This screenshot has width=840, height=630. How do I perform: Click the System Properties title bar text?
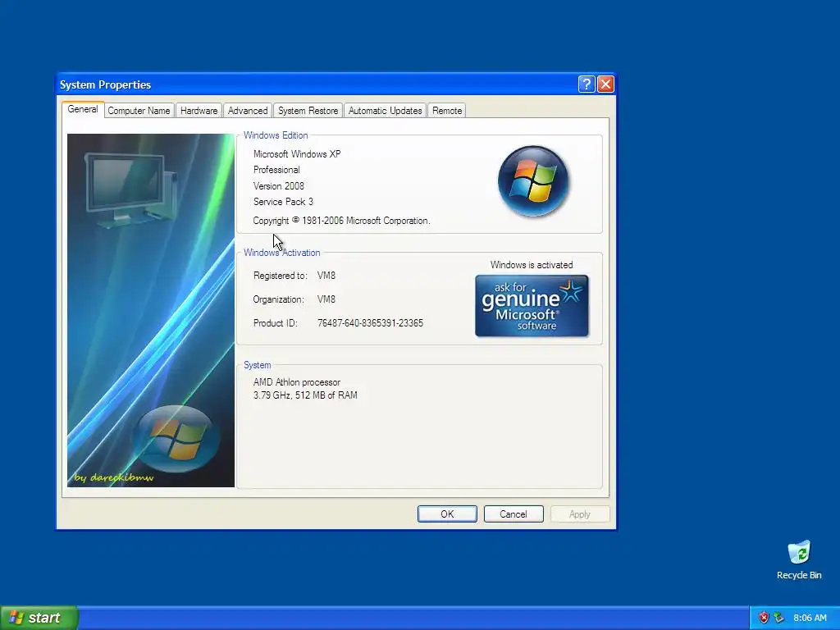click(105, 84)
